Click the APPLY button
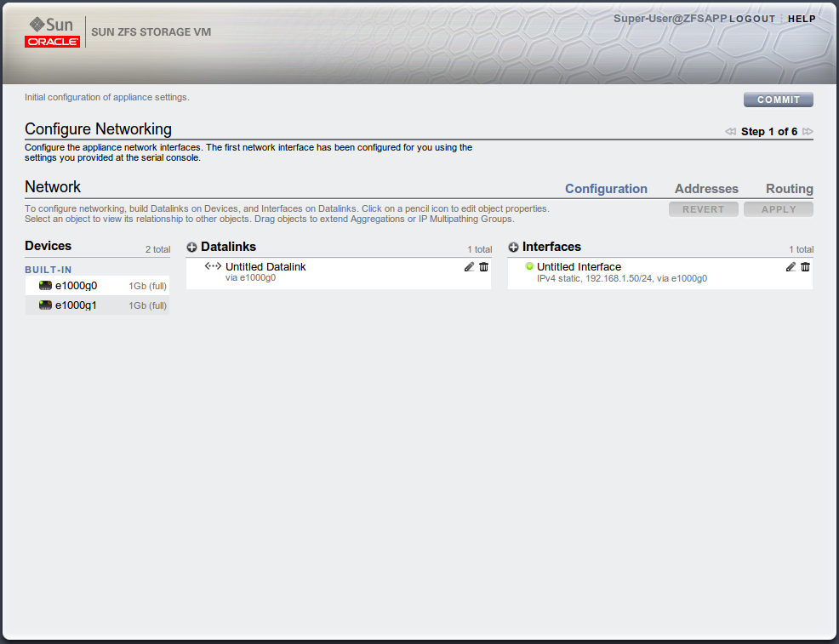The width and height of the screenshot is (839, 644). tap(778, 208)
